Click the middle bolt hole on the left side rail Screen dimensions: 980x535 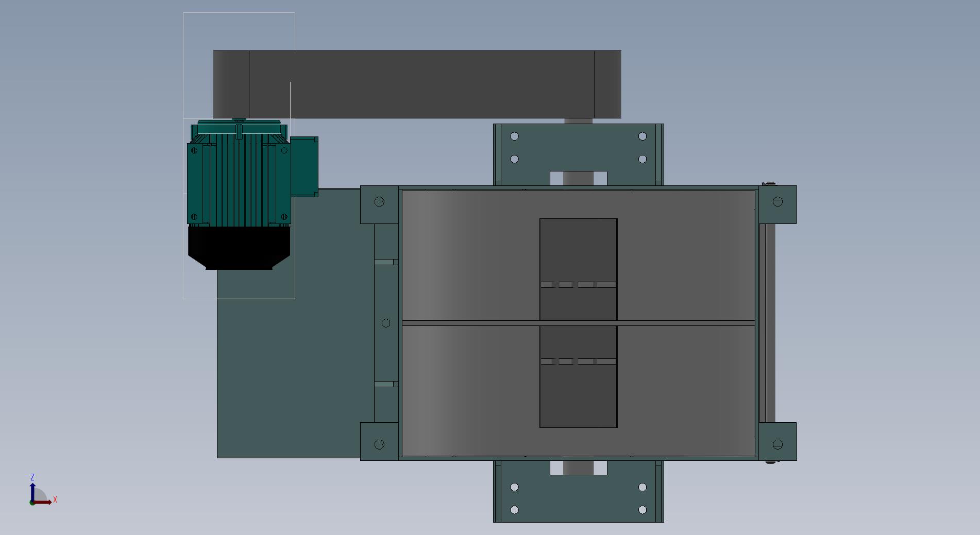click(386, 323)
